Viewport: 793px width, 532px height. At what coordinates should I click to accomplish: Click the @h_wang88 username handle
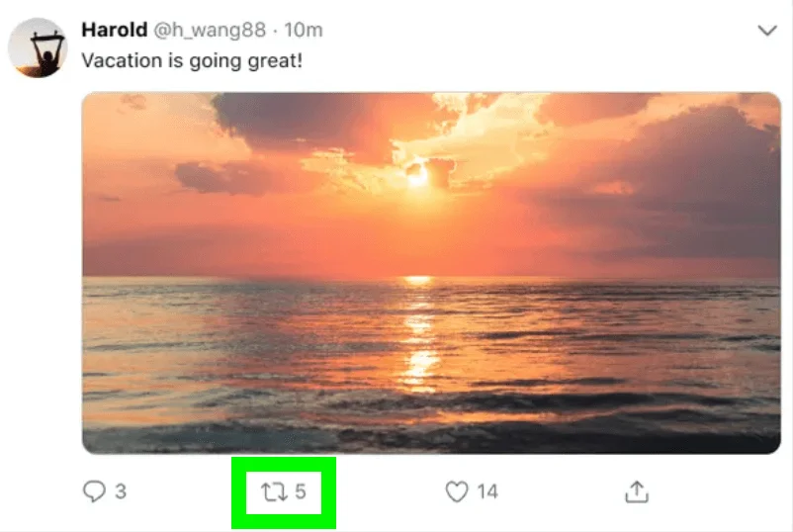pos(209,31)
